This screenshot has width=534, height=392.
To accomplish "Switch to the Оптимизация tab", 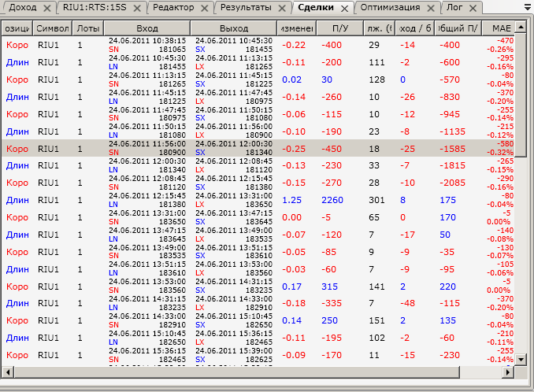I will point(390,8).
